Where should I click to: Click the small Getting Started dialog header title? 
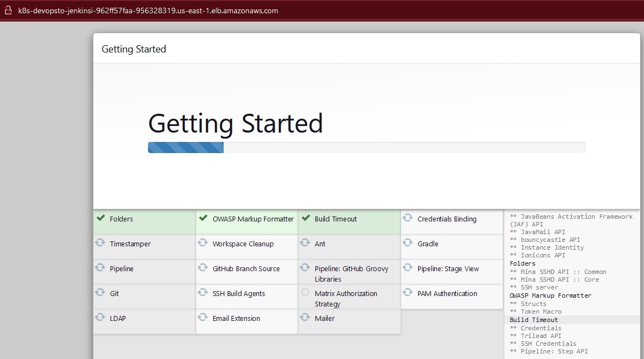click(134, 49)
